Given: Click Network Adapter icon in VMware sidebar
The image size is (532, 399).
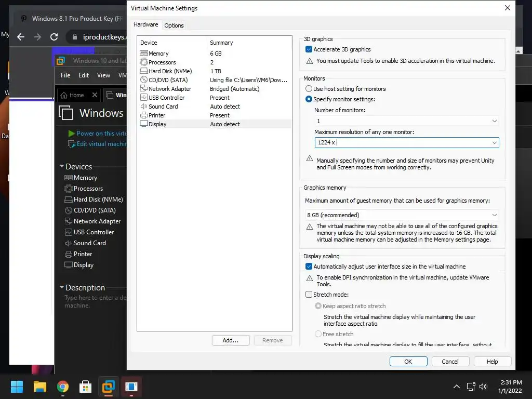Looking at the screenshot, I should [x=69, y=221].
